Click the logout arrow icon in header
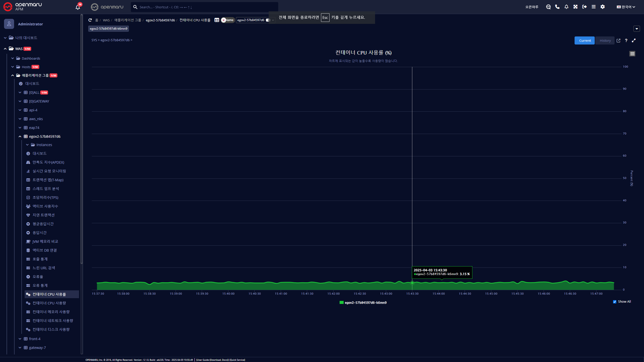The height and width of the screenshot is (362, 644). (584, 7)
